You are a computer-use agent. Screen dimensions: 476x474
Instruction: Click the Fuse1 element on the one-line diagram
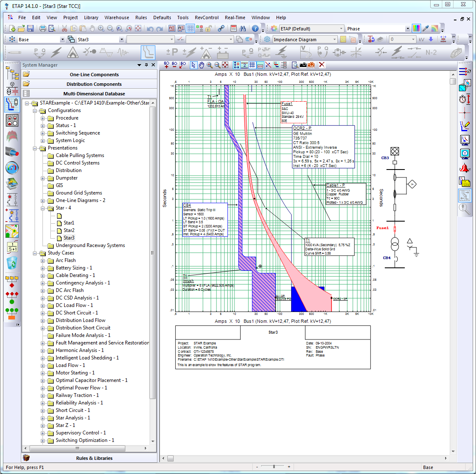(395, 229)
